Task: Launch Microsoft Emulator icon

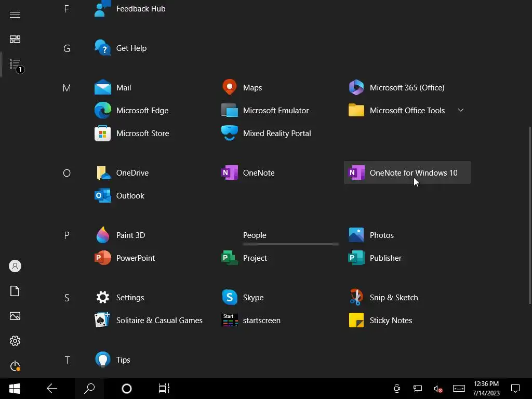Action: [229, 110]
